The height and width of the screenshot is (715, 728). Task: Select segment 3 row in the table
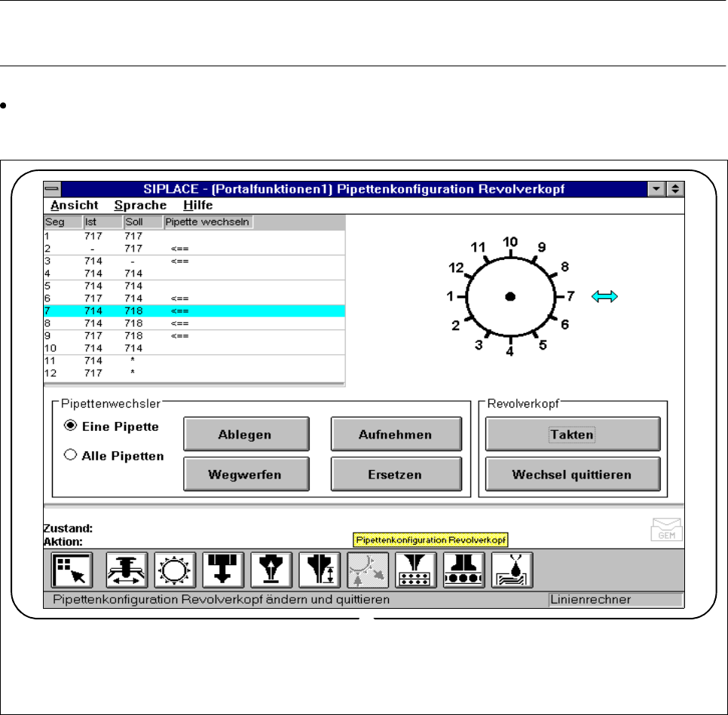tap(194, 261)
